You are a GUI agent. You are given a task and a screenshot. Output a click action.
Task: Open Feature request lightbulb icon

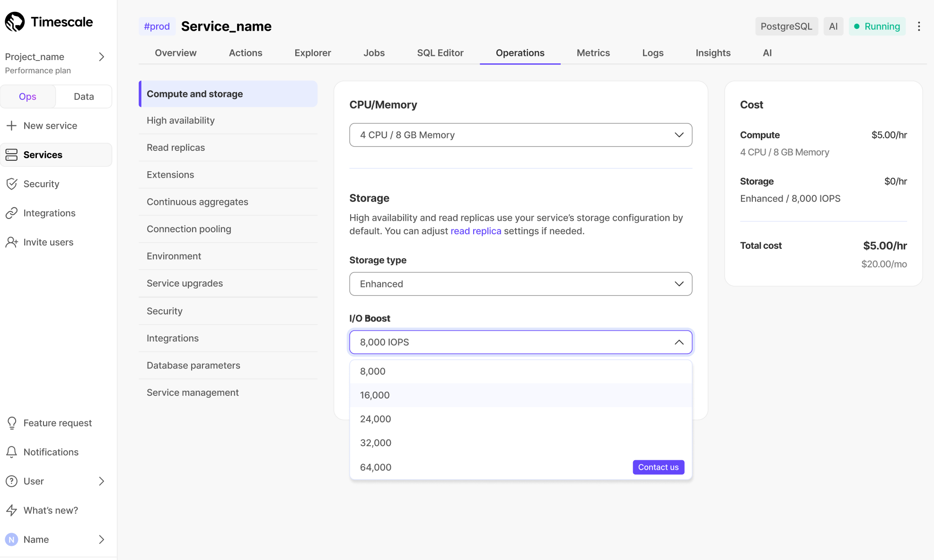click(x=11, y=423)
